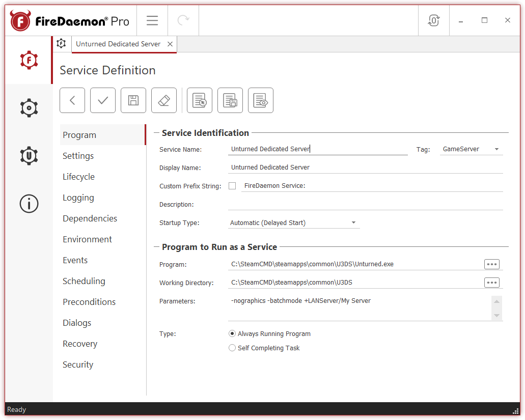The height and width of the screenshot is (420, 525).
Task: Open the Environment section
Action: click(x=102, y=239)
